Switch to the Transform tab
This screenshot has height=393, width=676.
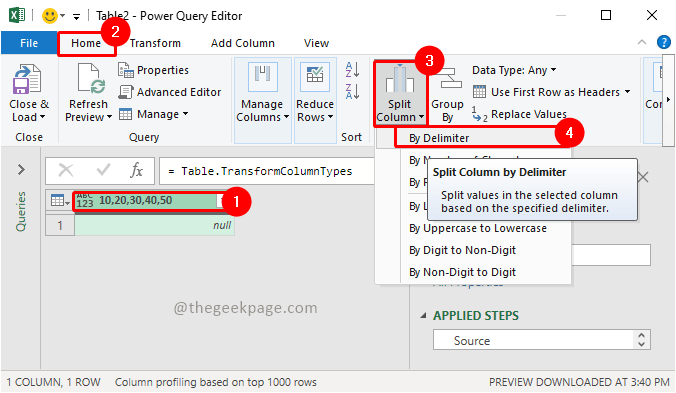click(155, 43)
